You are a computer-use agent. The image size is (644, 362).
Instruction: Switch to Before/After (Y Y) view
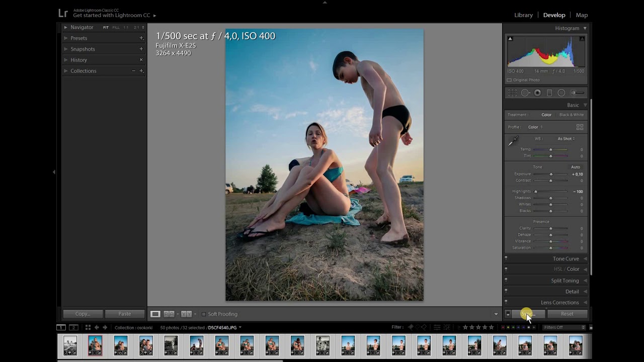186,314
